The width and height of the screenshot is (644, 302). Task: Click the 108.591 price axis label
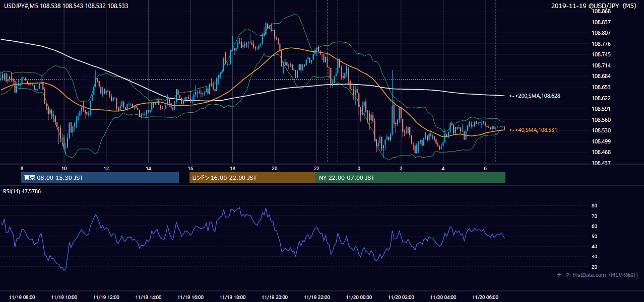tap(602, 109)
